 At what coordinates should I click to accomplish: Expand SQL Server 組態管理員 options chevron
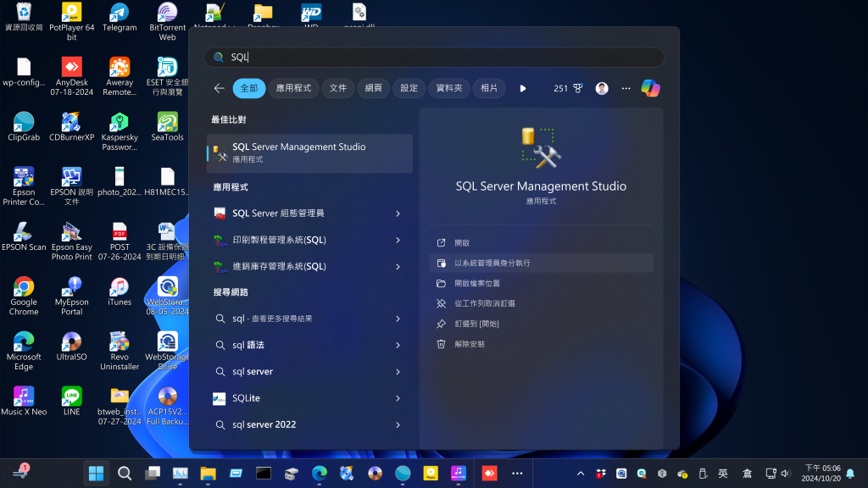point(398,213)
